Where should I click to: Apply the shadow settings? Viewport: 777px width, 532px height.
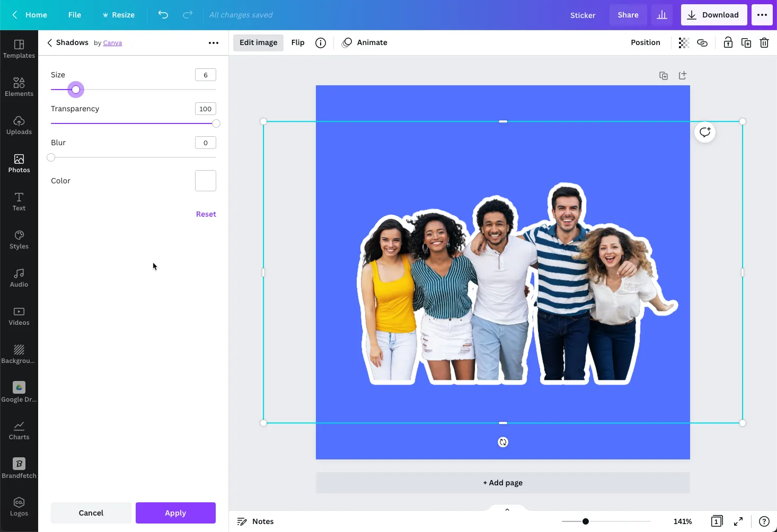(x=175, y=512)
